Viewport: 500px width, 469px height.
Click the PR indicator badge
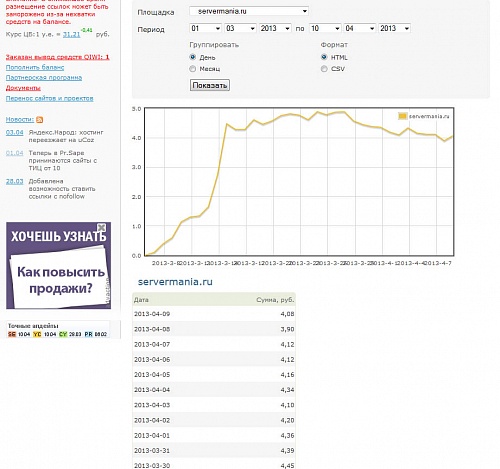[x=88, y=334]
